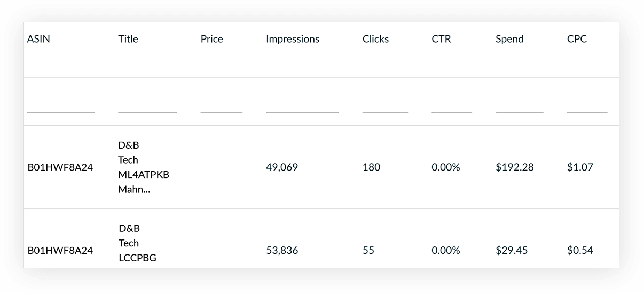Image resolution: width=644 pixels, height=294 pixels.
Task: Sort by the CPC column header
Action: click(x=577, y=39)
